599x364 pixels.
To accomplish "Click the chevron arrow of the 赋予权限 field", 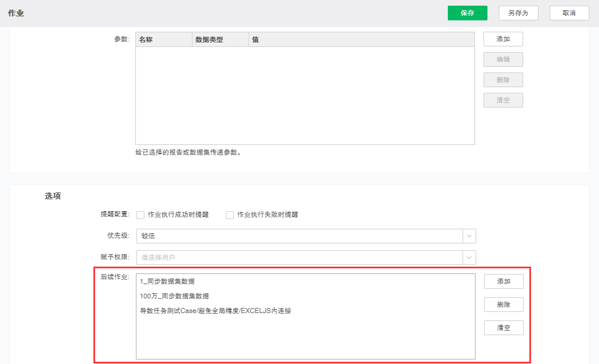I will (x=469, y=257).
